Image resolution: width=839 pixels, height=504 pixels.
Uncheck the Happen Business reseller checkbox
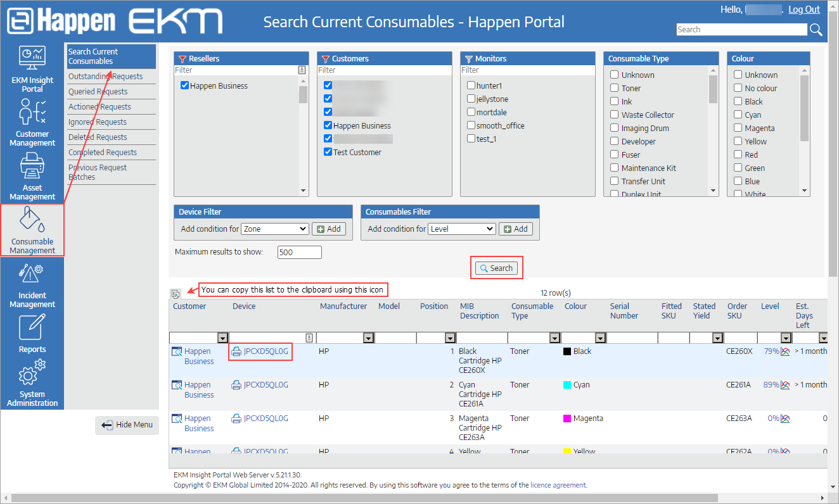(185, 85)
